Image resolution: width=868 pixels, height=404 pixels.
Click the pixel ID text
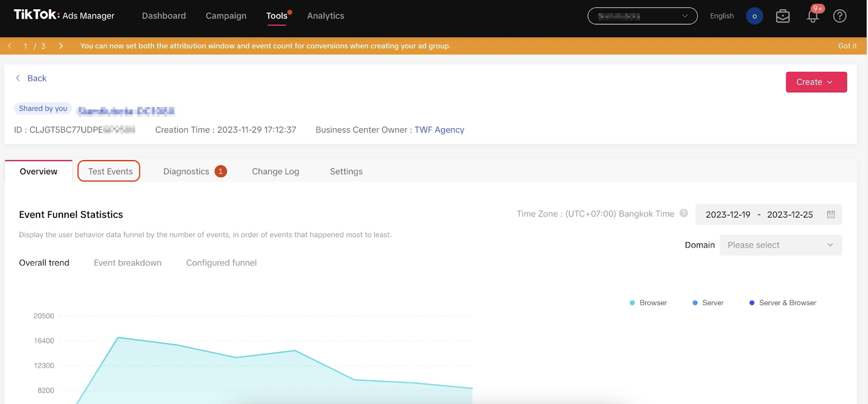click(75, 130)
